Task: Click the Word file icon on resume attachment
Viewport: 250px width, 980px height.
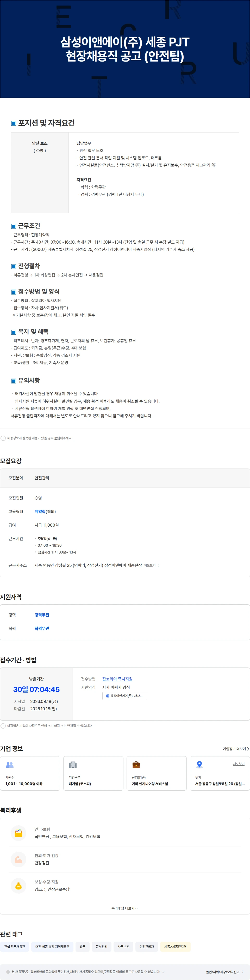Action: pos(107,696)
